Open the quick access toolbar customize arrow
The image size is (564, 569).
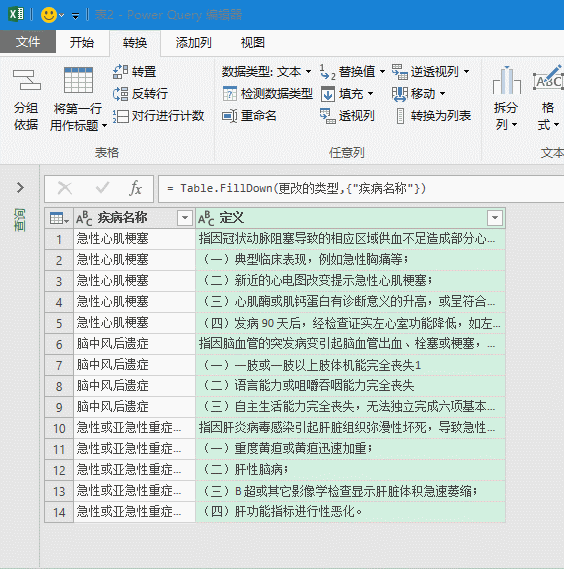(x=75, y=16)
